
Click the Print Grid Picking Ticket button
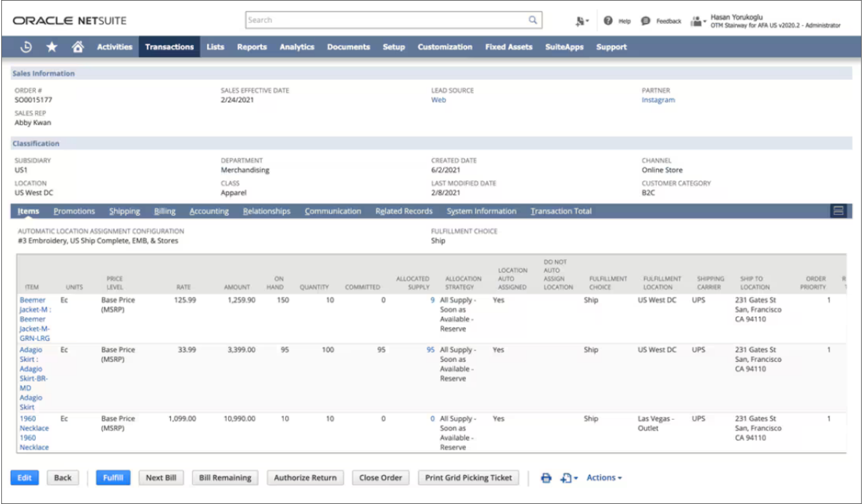pos(468,478)
